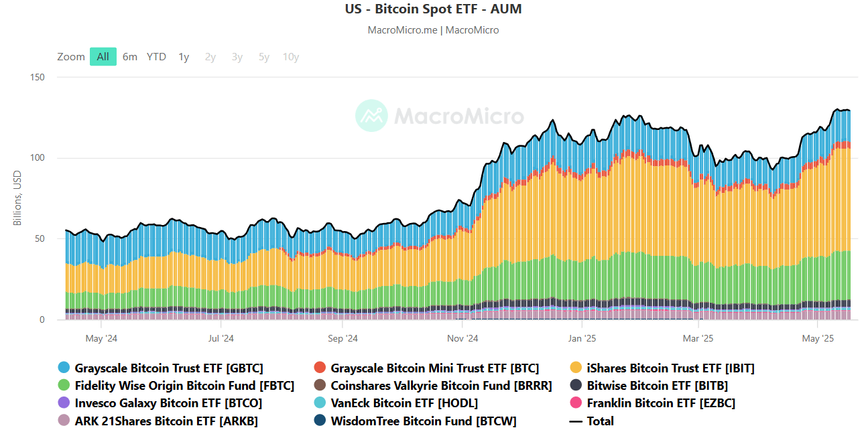Switch to the 6m zoom range
This screenshot has height=432, width=868.
[129, 57]
